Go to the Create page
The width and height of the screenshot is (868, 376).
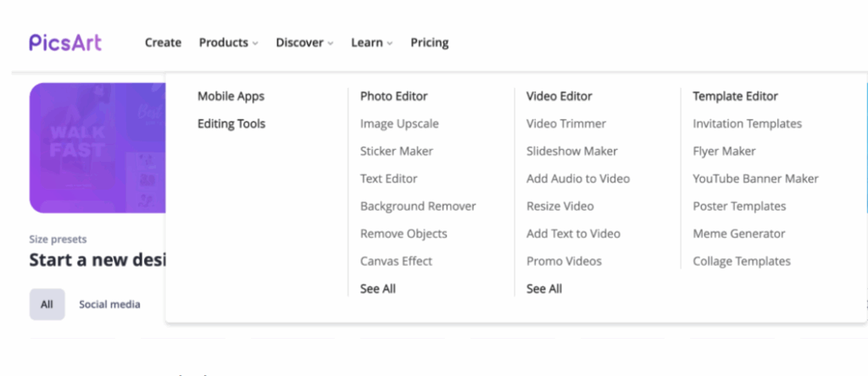pos(163,42)
